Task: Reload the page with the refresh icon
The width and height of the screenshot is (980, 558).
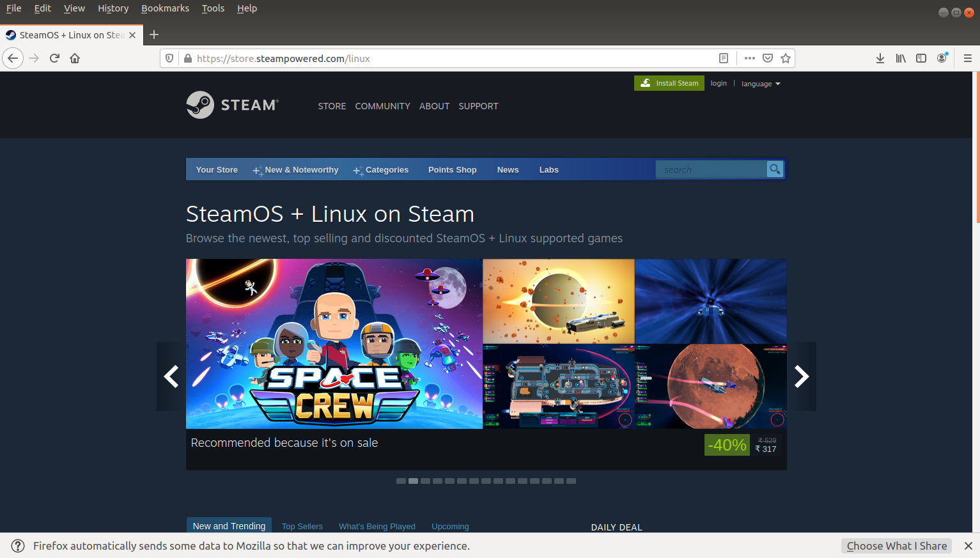Action: click(x=54, y=58)
